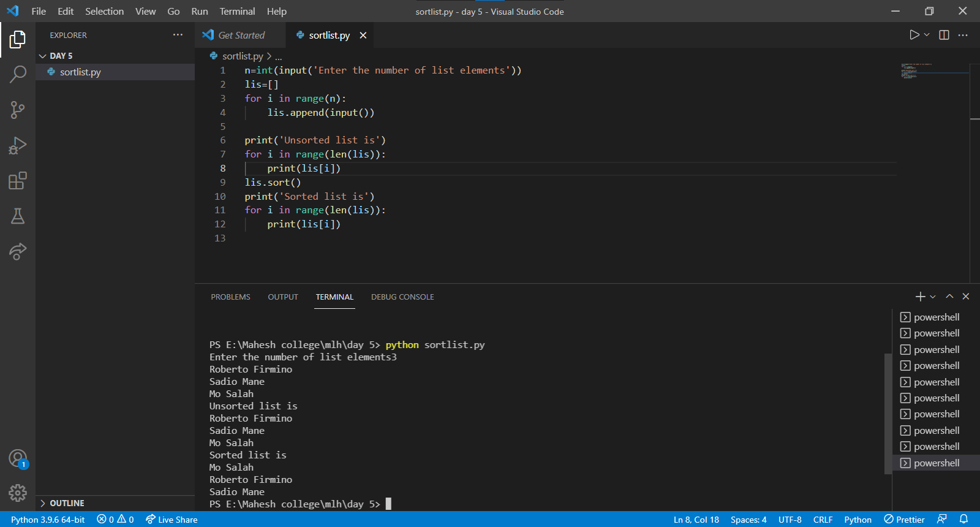The width and height of the screenshot is (980, 527).
Task: Open new terminal profile dropdown arrow
Action: pos(933,297)
